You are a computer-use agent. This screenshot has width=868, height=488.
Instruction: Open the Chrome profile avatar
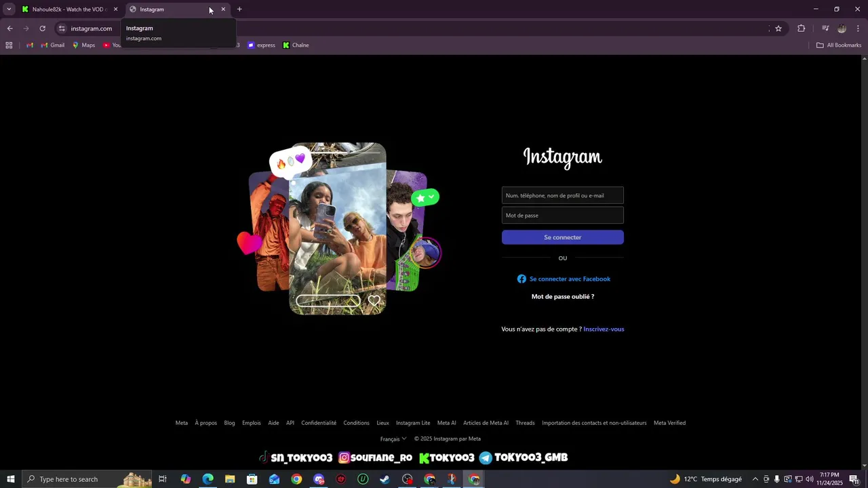pyautogui.click(x=842, y=28)
